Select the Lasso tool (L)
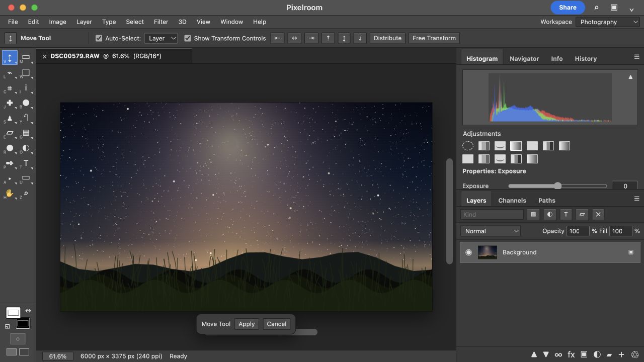Screen dimensions: 644x362 pos(10,73)
